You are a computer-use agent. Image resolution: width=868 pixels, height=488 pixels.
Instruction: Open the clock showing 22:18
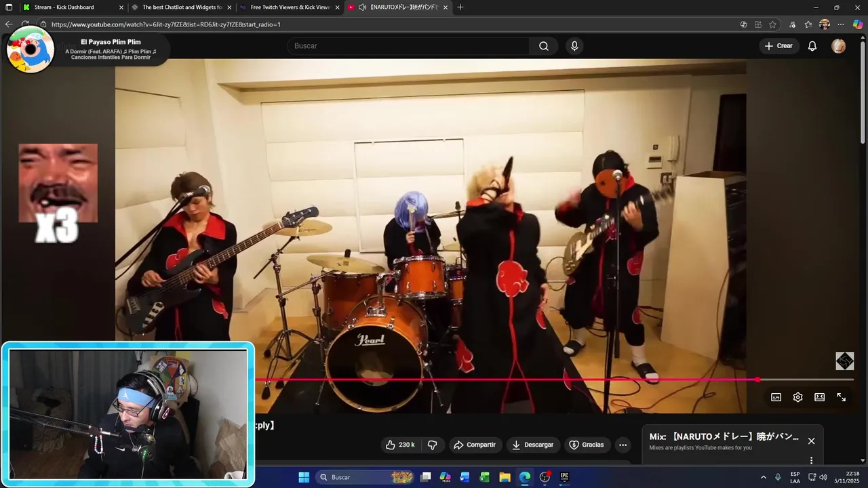pyautogui.click(x=847, y=477)
